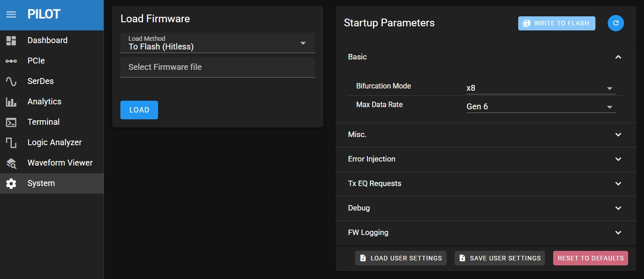The image size is (644, 279).
Task: Open the Max Data Rate dropdown
Action: [x=540, y=107]
